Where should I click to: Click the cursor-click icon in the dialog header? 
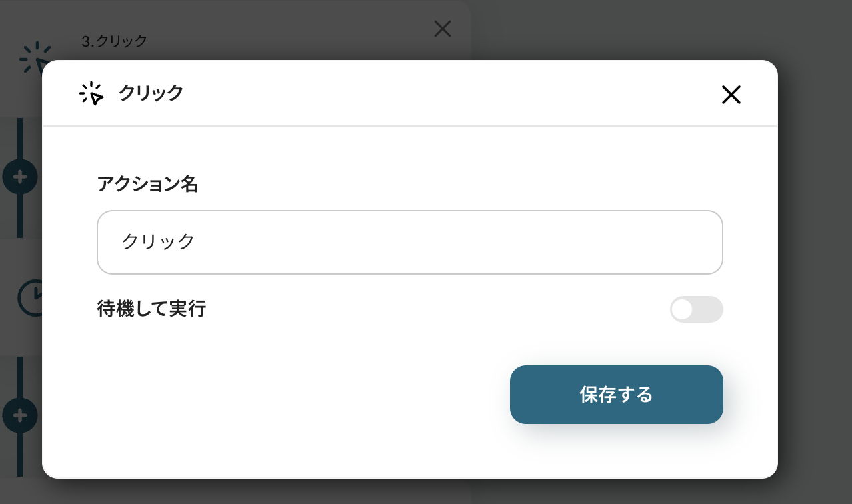tap(91, 94)
